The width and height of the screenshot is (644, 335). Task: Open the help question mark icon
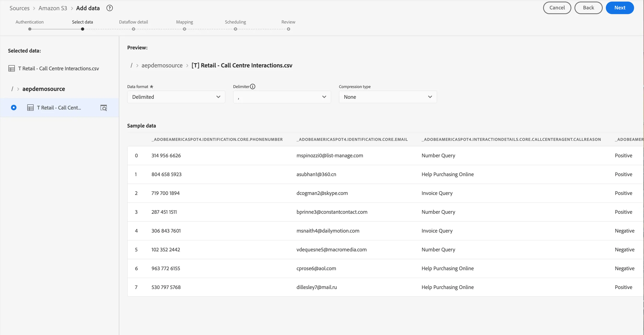pos(110,8)
